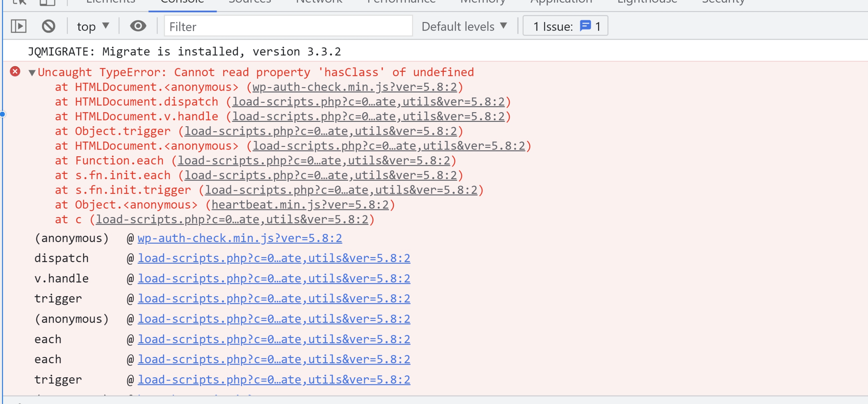Screen dimensions: 868x404
Task: Click the load-scripts.php link beside dispatch
Action: coord(274,258)
